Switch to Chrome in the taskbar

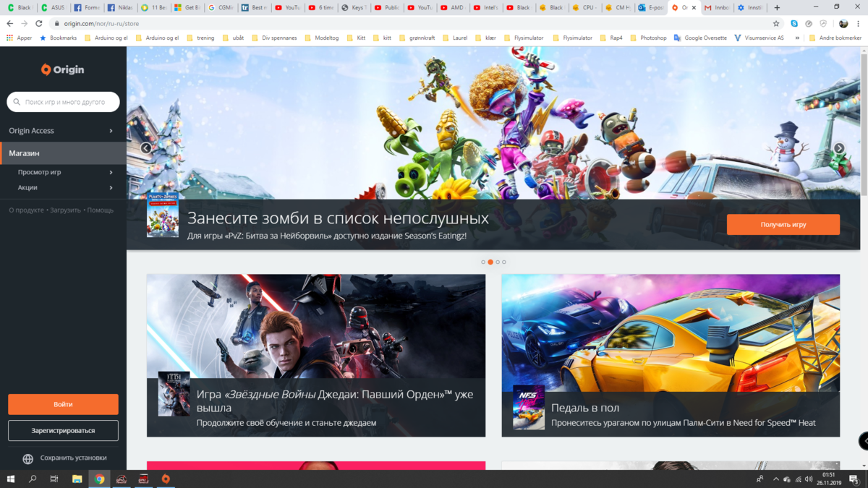(99, 479)
